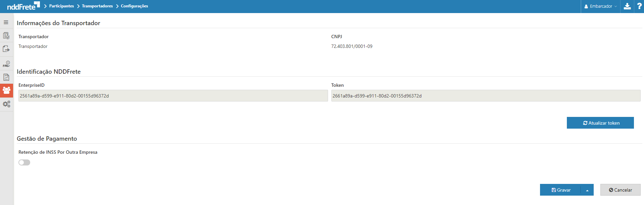Click Gestão de Pagamento heading

pos(47,139)
